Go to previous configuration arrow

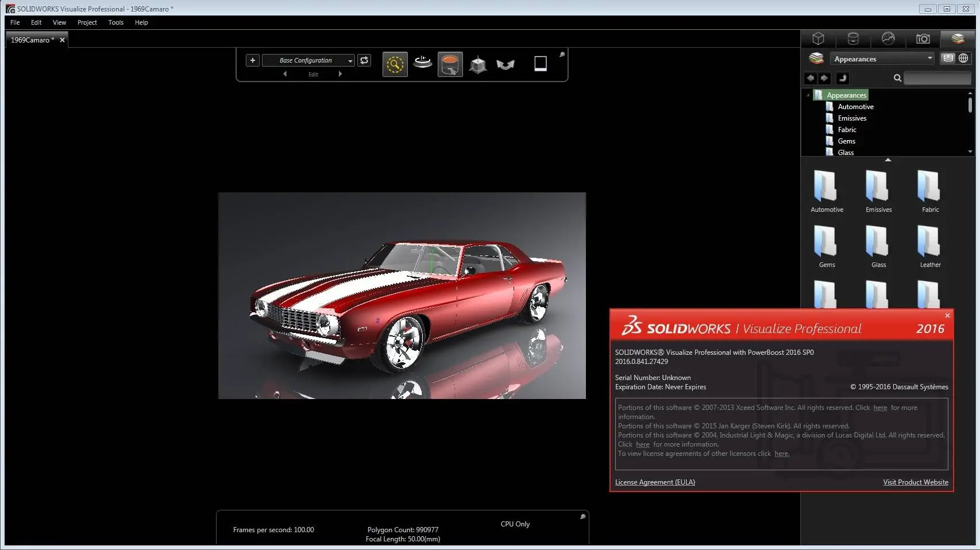pyautogui.click(x=285, y=74)
